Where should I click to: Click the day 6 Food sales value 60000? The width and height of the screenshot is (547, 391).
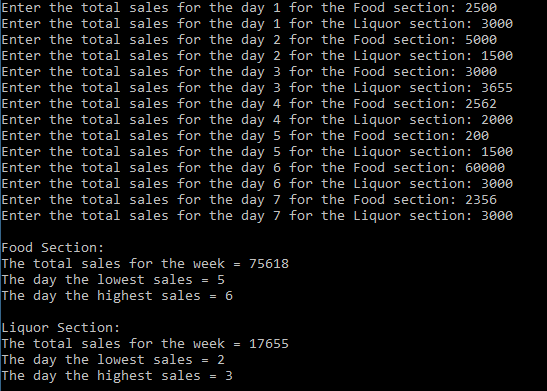[485, 168]
